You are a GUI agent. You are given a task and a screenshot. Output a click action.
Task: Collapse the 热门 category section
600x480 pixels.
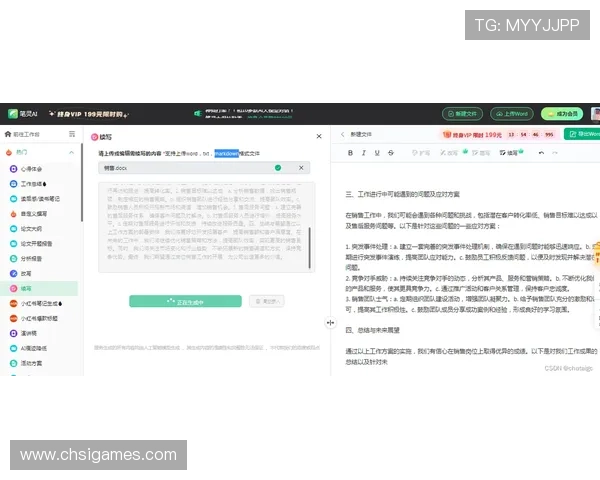[72, 152]
